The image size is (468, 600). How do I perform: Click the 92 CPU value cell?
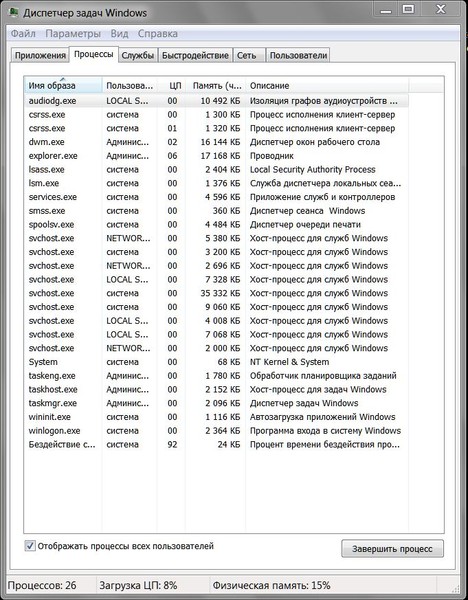click(172, 445)
